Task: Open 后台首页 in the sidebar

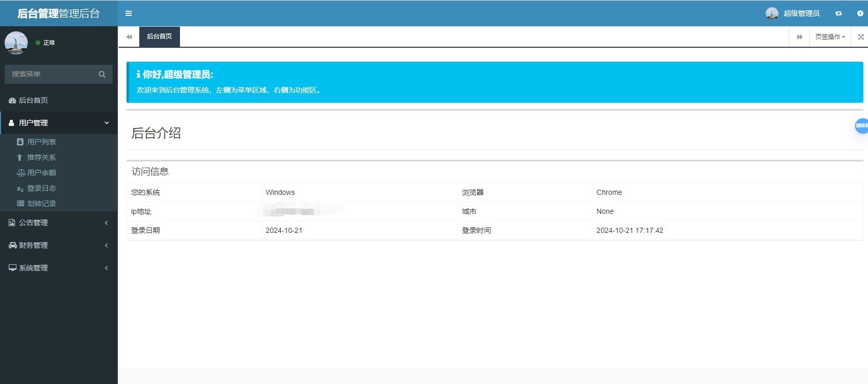Action: pyautogui.click(x=33, y=100)
